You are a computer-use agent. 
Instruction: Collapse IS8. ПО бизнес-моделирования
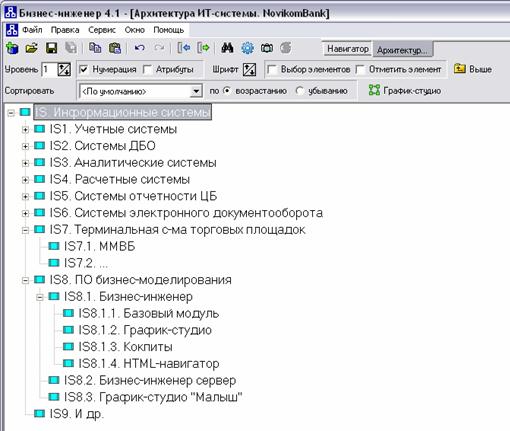coord(25,280)
